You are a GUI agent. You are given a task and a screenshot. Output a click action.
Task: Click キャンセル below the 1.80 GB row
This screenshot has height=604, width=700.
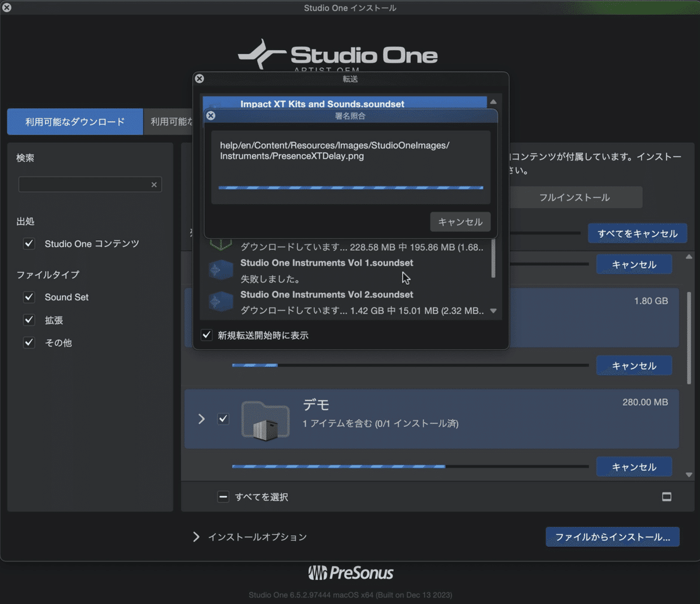pos(634,366)
